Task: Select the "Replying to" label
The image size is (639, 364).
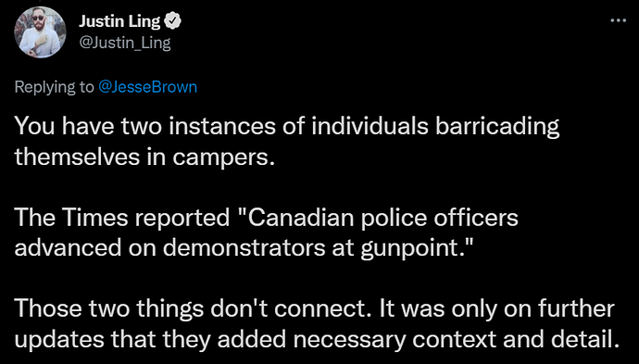Action: pyautogui.click(x=55, y=87)
